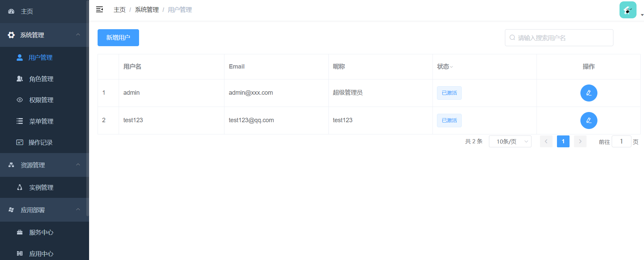The width and height of the screenshot is (644, 260).
Task: Click the briefcase icon for 服务中心
Action: 20,232
